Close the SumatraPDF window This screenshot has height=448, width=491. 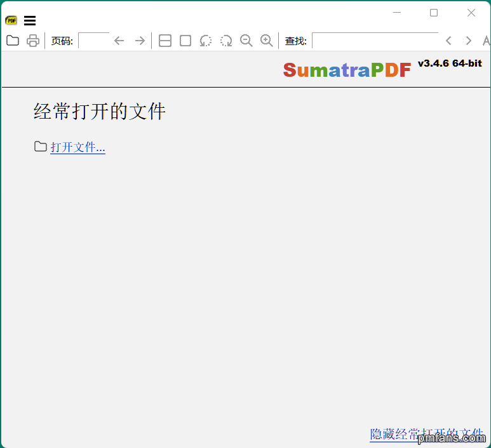[471, 13]
